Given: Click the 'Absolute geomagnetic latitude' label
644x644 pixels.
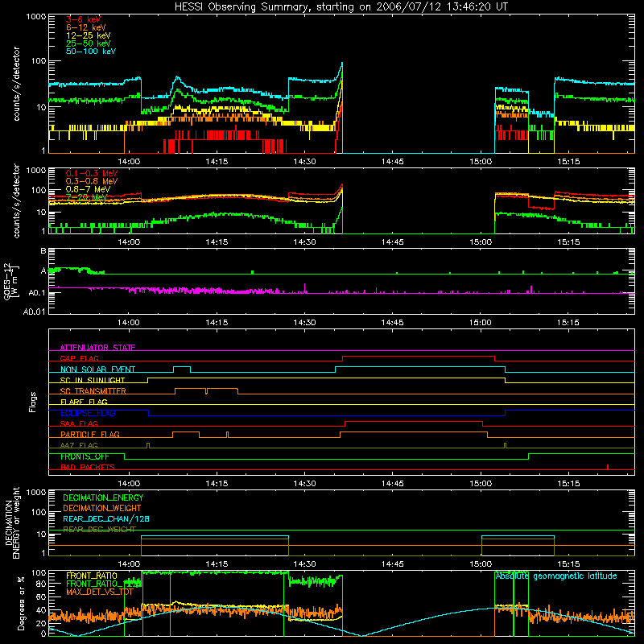Looking at the screenshot, I should (556, 576).
